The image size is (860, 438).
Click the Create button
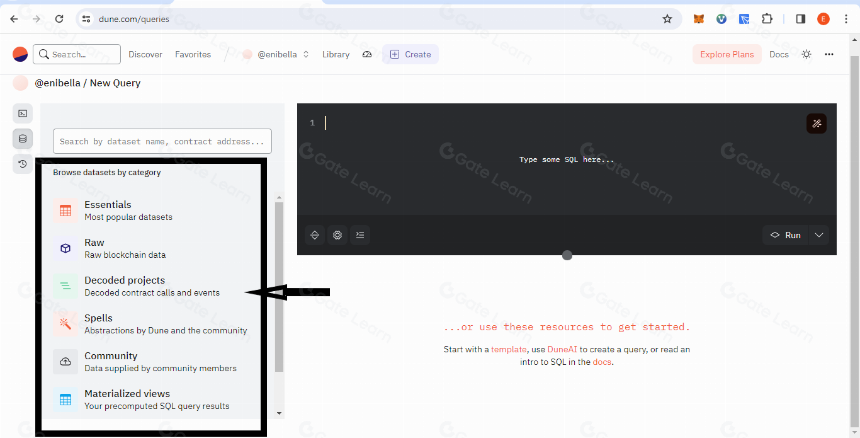tap(410, 54)
